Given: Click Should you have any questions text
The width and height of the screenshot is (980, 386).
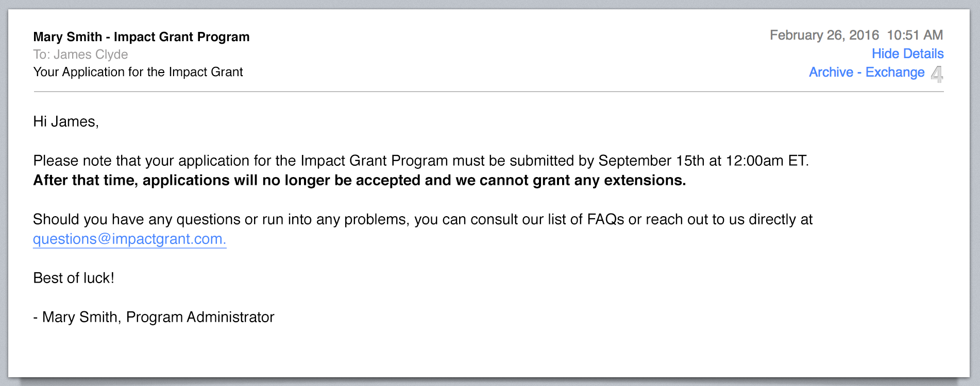Looking at the screenshot, I should tap(137, 219).
